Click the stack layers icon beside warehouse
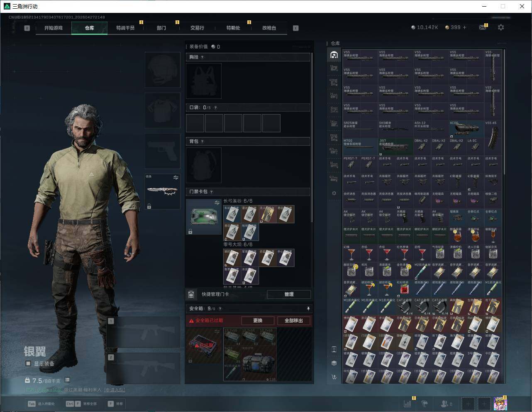The height and width of the screenshot is (412, 532). tap(334, 363)
